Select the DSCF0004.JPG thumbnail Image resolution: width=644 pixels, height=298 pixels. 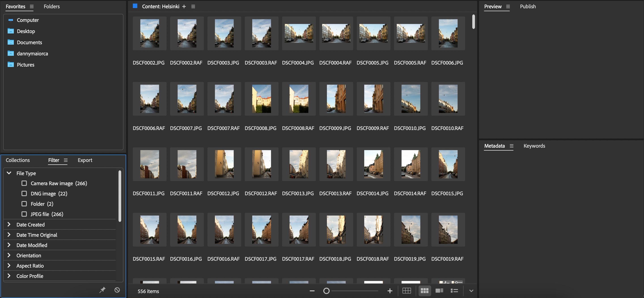click(x=299, y=33)
